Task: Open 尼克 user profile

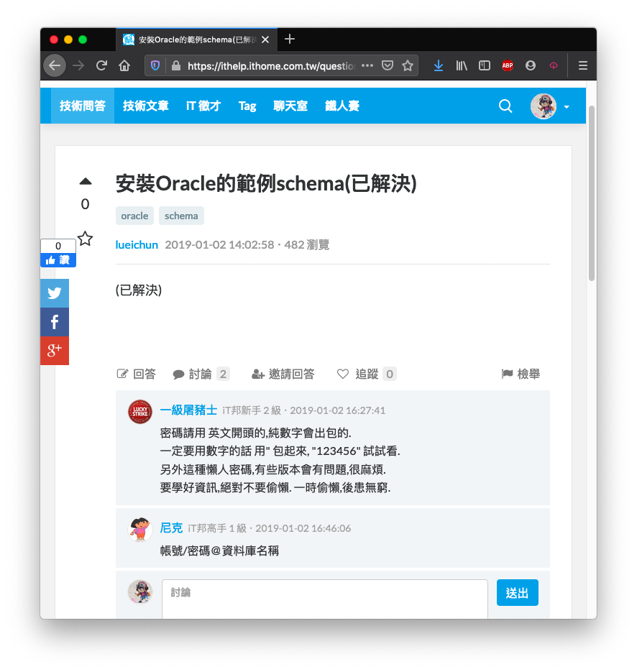Action: click(x=171, y=528)
